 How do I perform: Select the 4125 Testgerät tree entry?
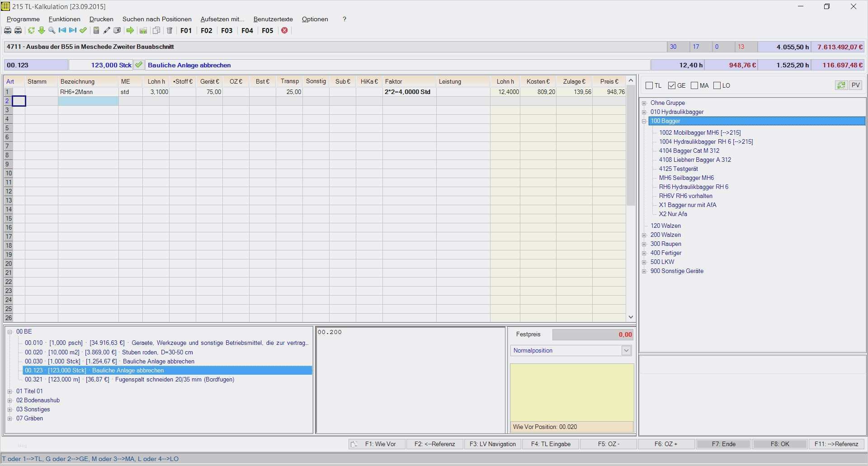[678, 169]
